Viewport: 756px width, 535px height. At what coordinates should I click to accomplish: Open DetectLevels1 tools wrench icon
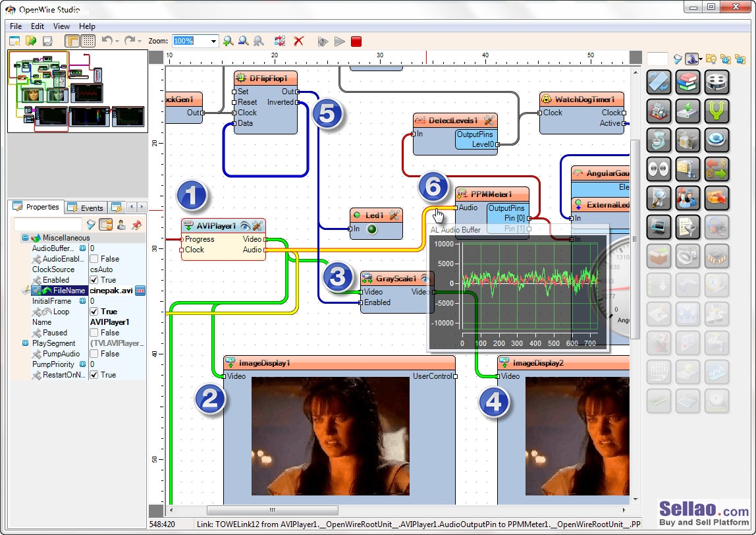tap(489, 121)
